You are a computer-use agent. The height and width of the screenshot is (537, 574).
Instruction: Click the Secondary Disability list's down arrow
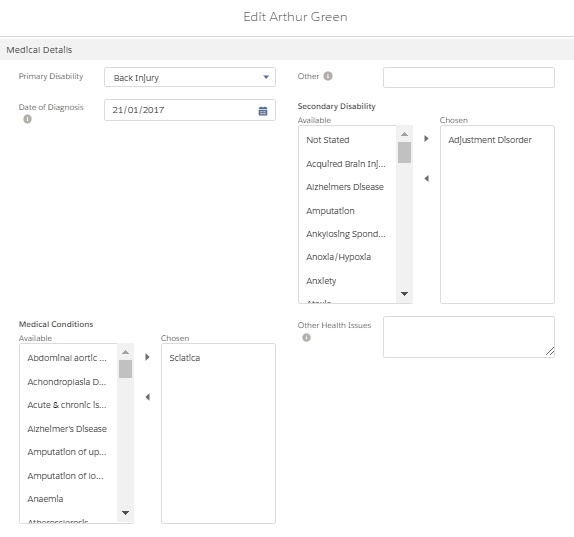(405, 294)
